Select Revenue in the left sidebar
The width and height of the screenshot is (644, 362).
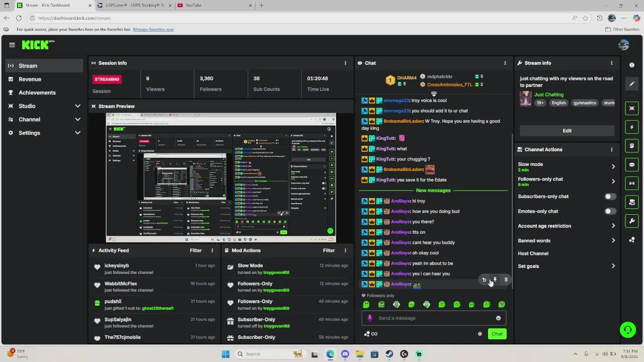(44, 79)
